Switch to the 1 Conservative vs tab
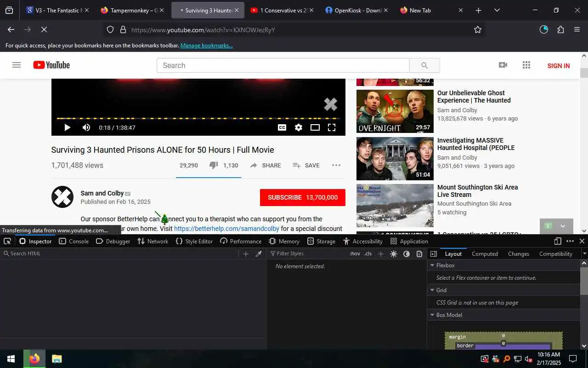 pyautogui.click(x=282, y=10)
